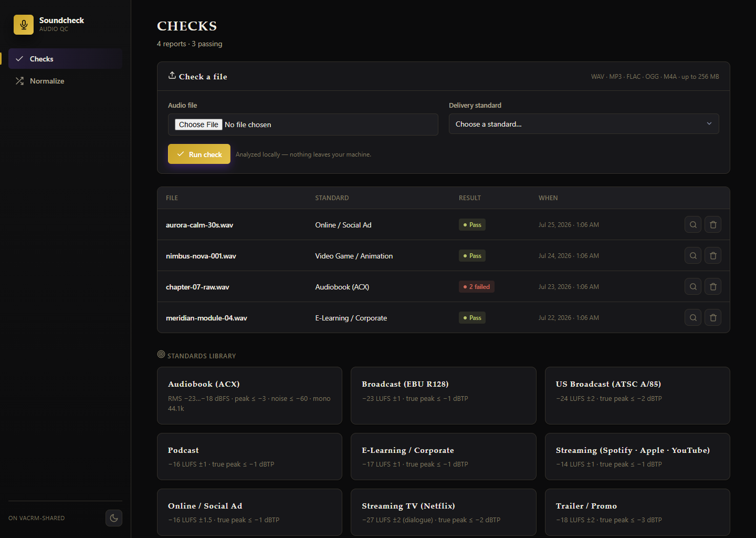Click the WHEN column header
Image resolution: width=756 pixels, height=538 pixels.
[548, 198]
